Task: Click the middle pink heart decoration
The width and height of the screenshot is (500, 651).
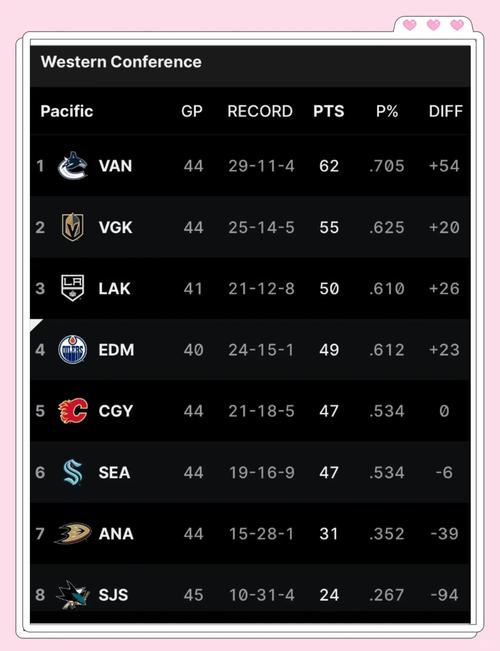Action: click(x=433, y=25)
